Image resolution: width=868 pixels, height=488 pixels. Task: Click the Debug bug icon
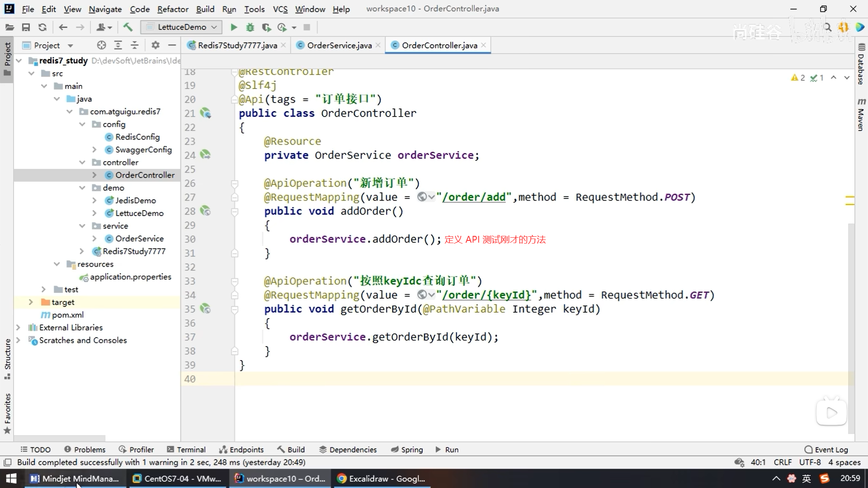(x=250, y=27)
